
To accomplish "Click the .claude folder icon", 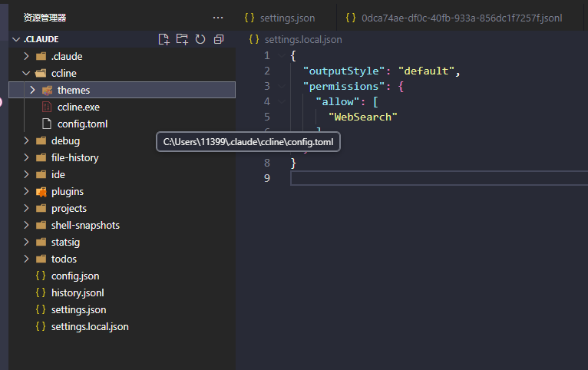I will (x=41, y=56).
